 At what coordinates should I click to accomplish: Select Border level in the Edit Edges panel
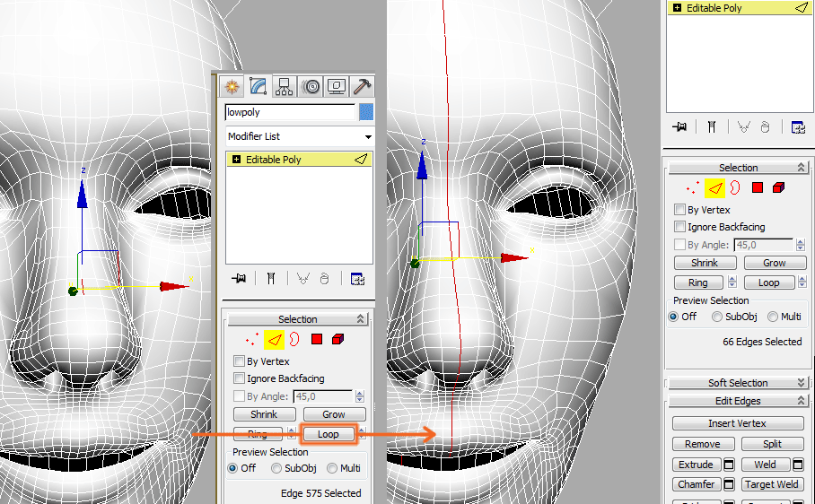coord(735,187)
